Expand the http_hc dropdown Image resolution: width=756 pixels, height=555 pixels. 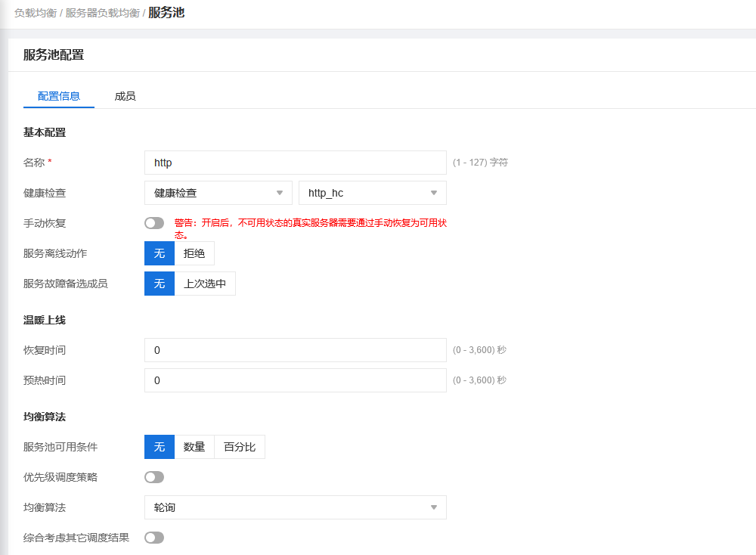[373, 193]
